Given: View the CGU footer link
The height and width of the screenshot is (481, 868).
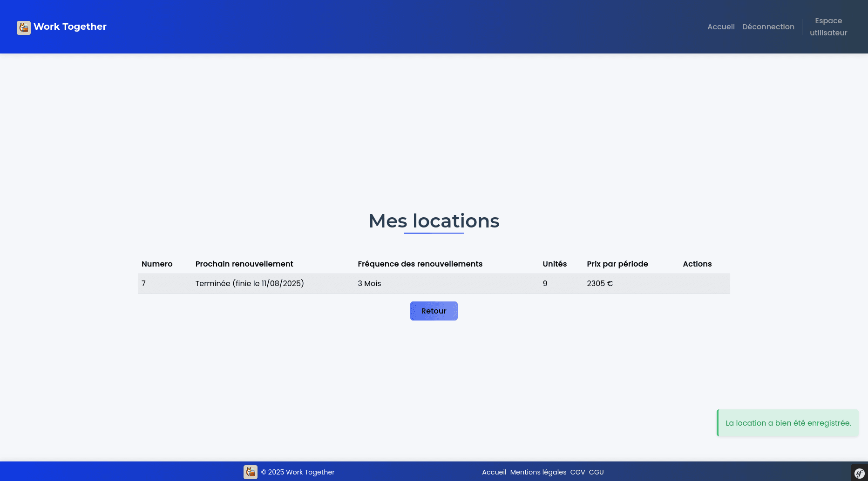Looking at the screenshot, I should pos(596,472).
